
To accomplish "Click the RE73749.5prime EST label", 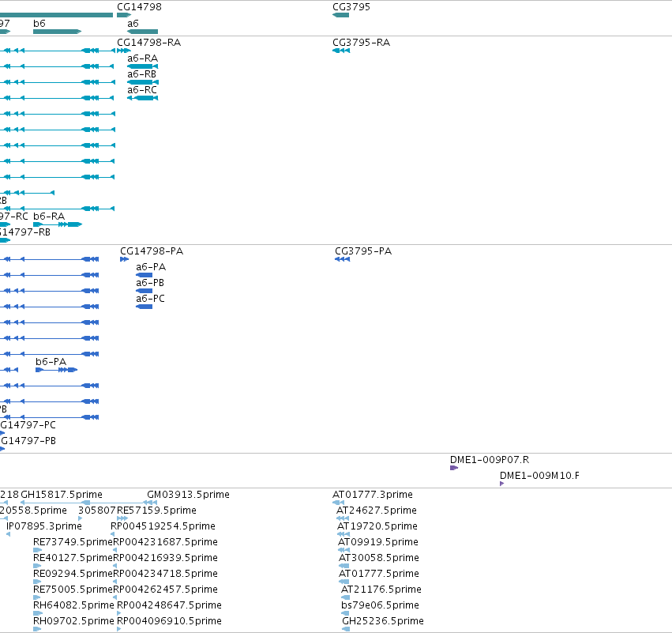I will pyautogui.click(x=73, y=542).
